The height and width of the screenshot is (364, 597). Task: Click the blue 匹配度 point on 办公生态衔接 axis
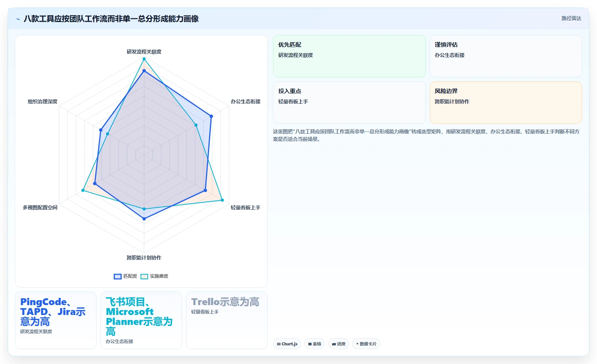(x=211, y=116)
